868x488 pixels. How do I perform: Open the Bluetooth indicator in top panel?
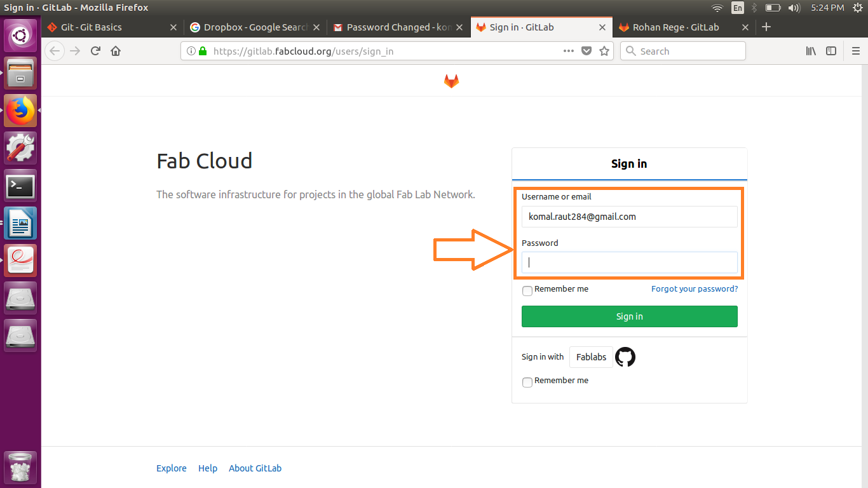point(754,8)
